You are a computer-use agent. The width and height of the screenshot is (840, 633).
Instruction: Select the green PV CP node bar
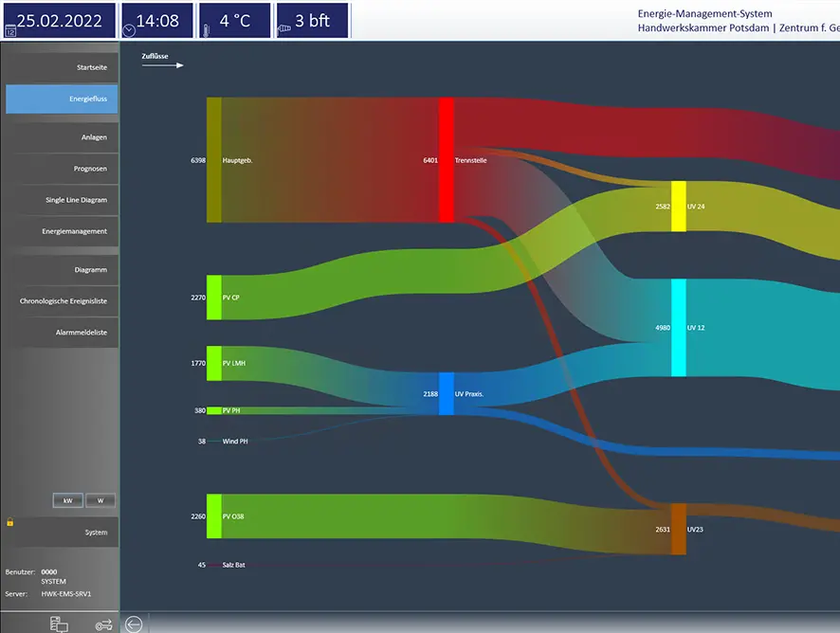(x=214, y=298)
